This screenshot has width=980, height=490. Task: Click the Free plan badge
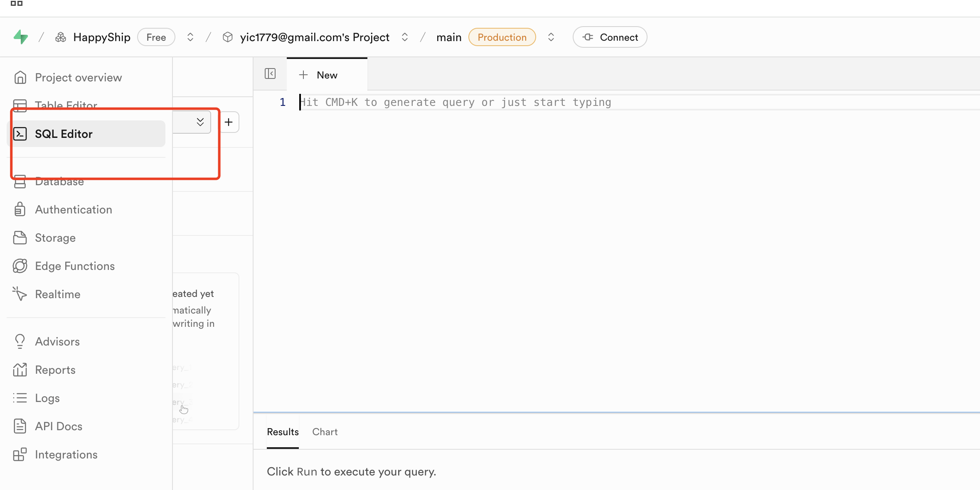[156, 37]
